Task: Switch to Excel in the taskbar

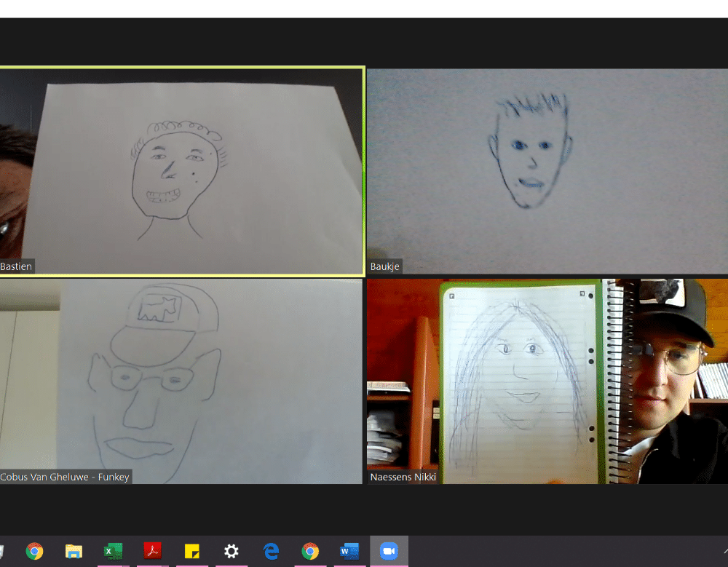Action: pos(113,551)
